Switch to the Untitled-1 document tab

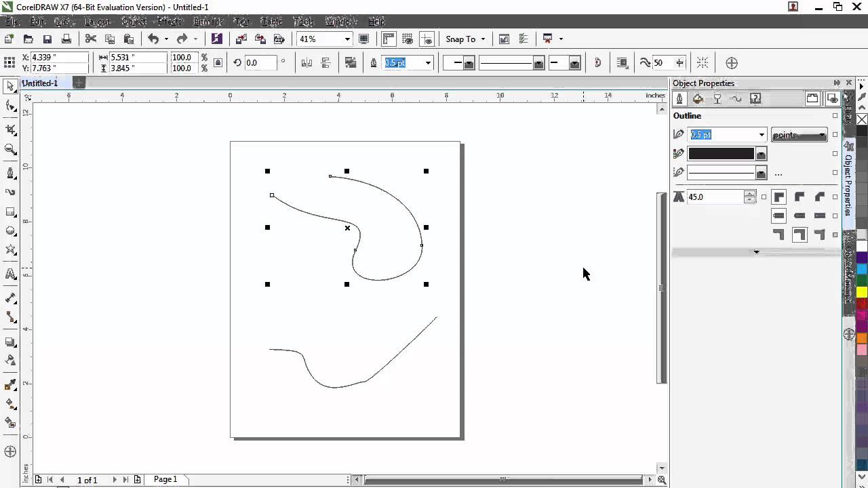pos(40,83)
